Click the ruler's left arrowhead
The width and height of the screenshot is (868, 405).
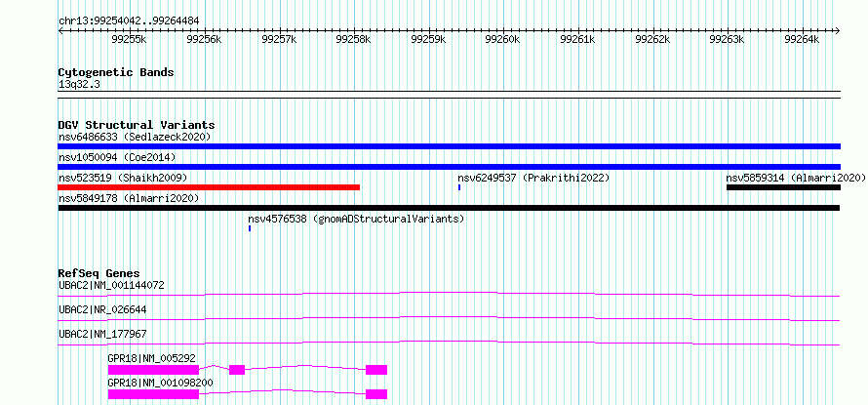(x=60, y=31)
